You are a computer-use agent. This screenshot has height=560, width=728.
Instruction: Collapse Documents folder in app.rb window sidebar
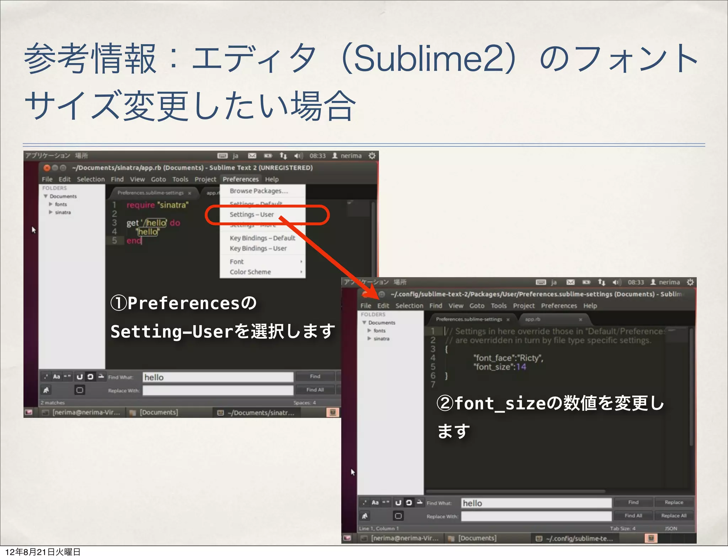click(45, 196)
